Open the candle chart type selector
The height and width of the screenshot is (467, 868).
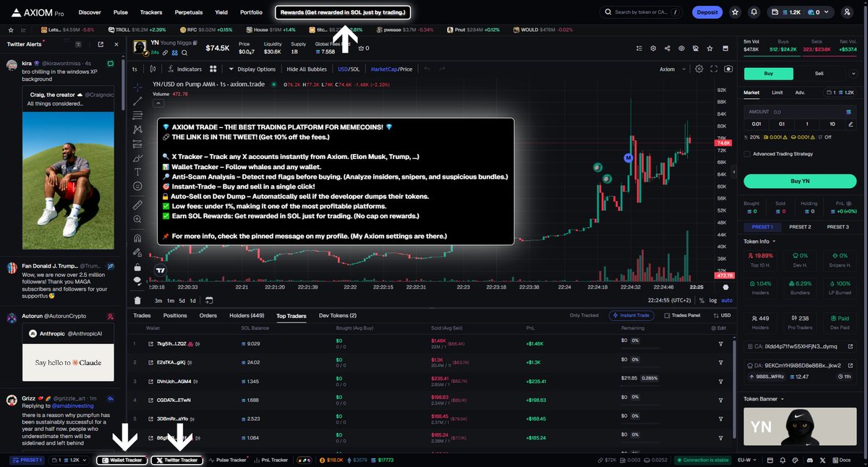point(153,69)
